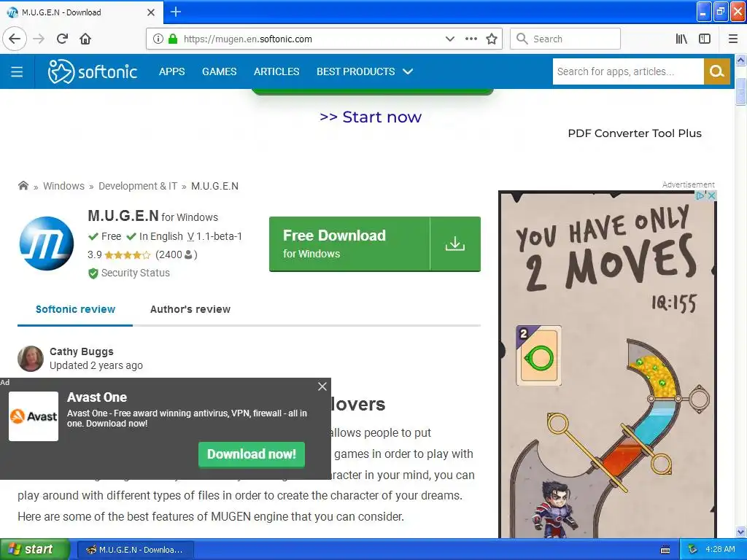
Task: Open the Firefox hamburger menu
Action: coord(733,39)
